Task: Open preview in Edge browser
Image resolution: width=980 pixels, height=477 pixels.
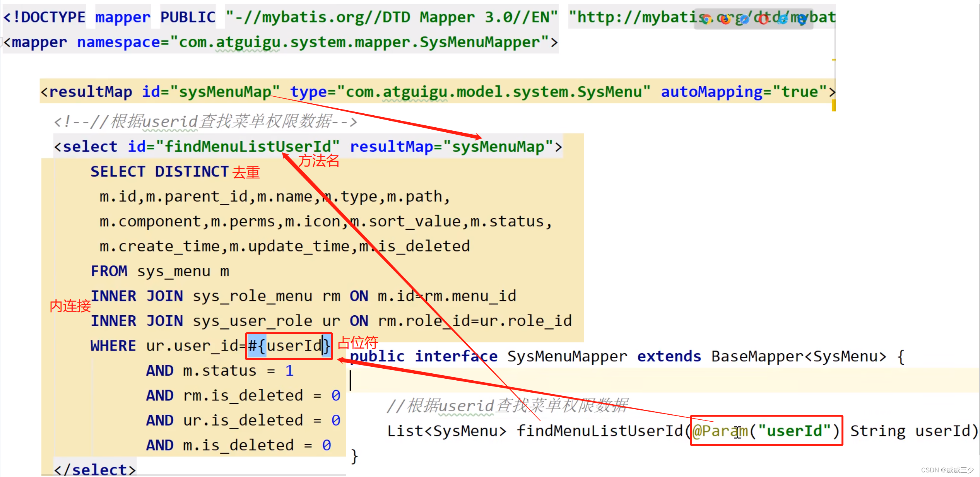Action: [x=801, y=19]
